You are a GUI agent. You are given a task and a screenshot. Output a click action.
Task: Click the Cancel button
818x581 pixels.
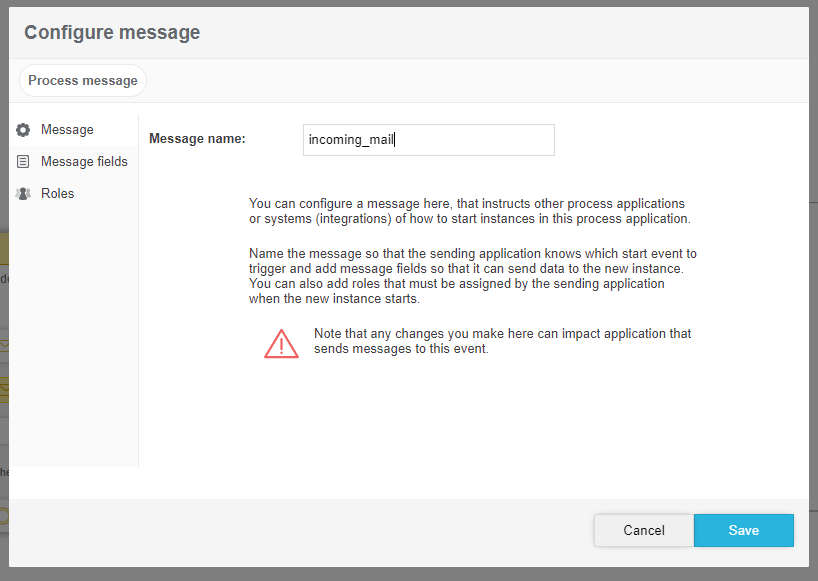coord(643,530)
